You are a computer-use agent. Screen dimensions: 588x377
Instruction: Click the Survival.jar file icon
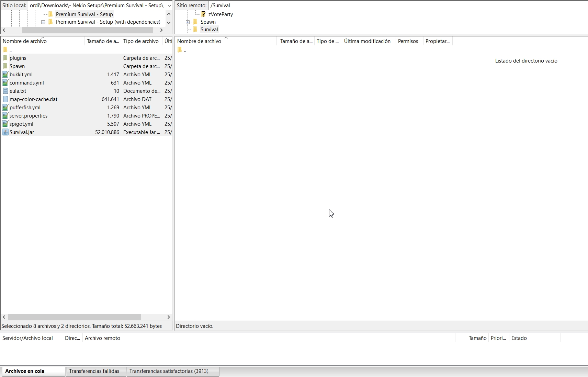(x=5, y=132)
